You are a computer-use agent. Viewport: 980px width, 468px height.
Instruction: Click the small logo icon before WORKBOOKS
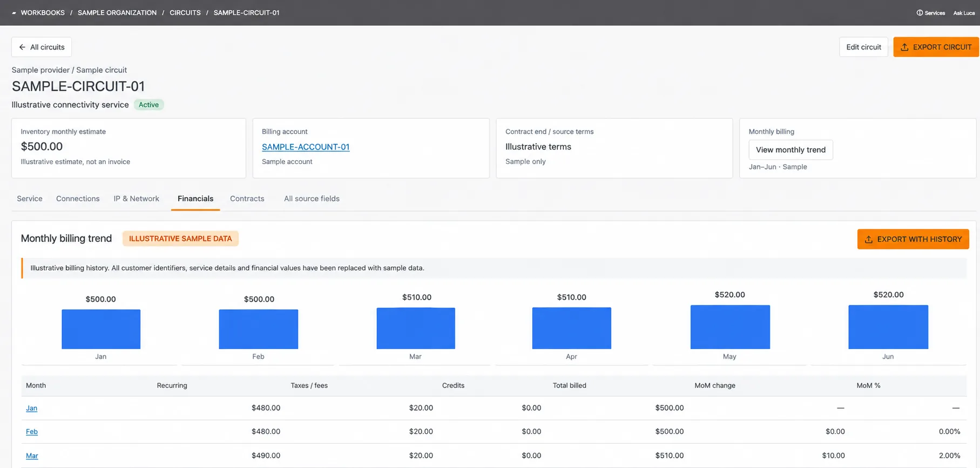(14, 13)
